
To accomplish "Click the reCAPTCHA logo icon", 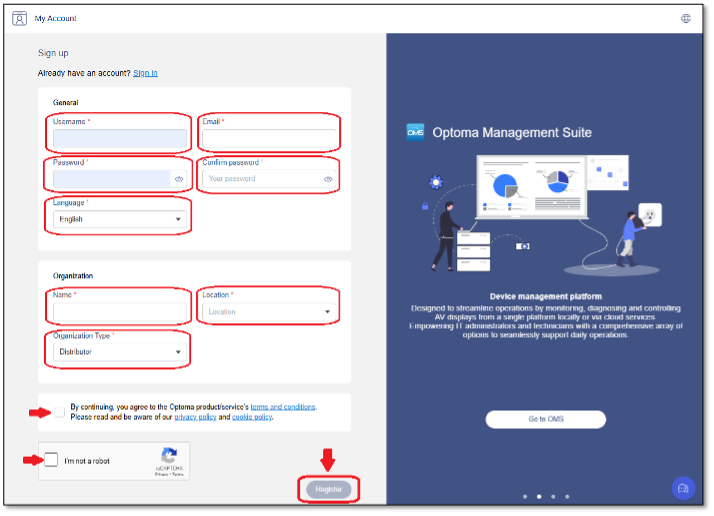I will 169,455.
